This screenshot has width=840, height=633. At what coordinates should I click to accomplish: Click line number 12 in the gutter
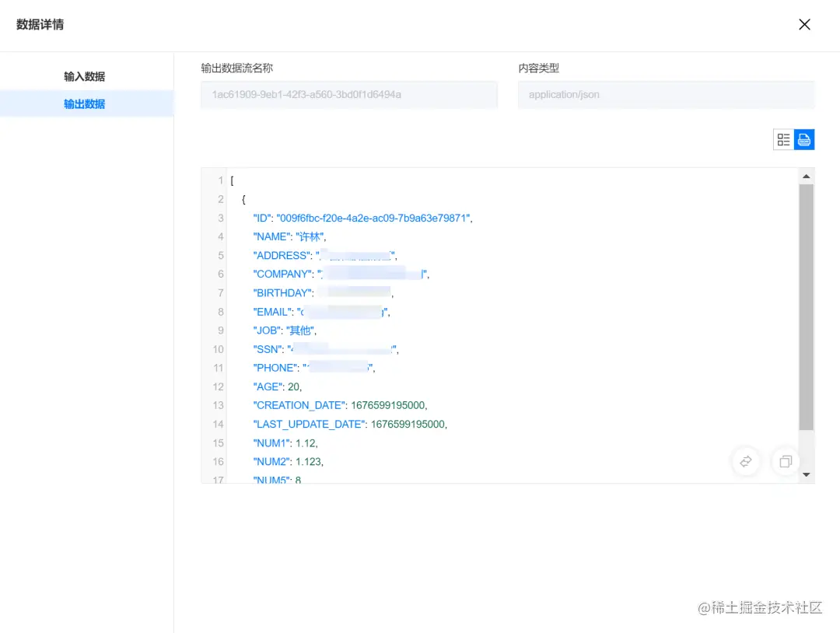(218, 386)
